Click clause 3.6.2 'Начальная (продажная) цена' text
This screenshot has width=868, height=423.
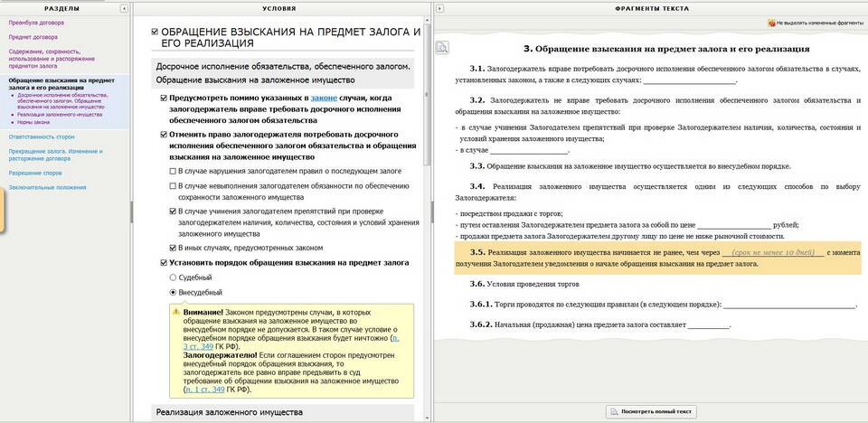600,325
